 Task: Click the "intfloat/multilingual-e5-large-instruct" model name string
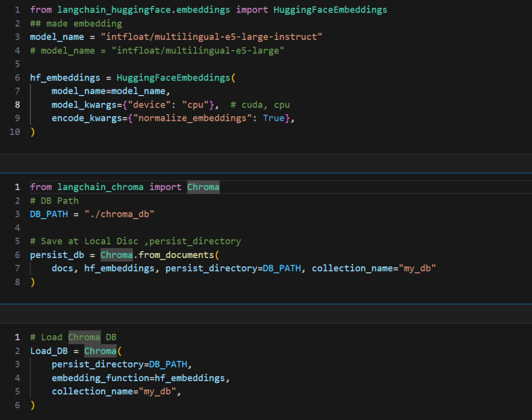[211, 37]
